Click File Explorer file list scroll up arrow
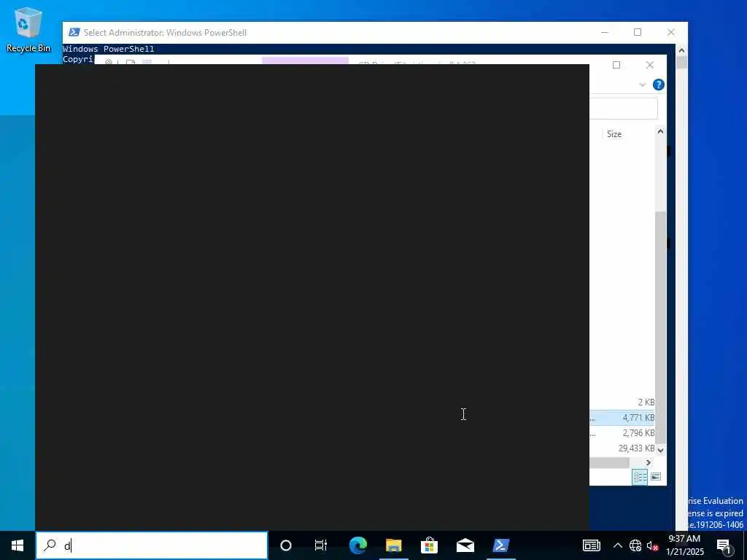This screenshot has height=560, width=747. (660, 131)
